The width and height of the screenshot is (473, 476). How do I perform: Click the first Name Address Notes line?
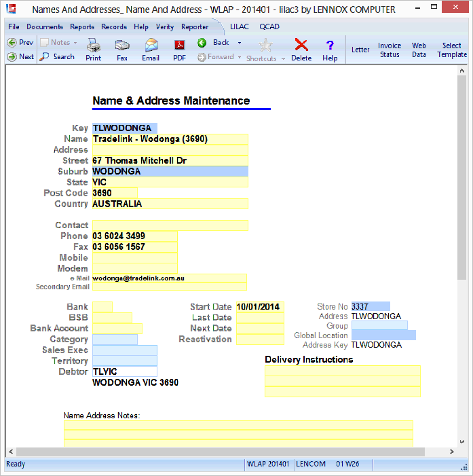tap(238, 425)
